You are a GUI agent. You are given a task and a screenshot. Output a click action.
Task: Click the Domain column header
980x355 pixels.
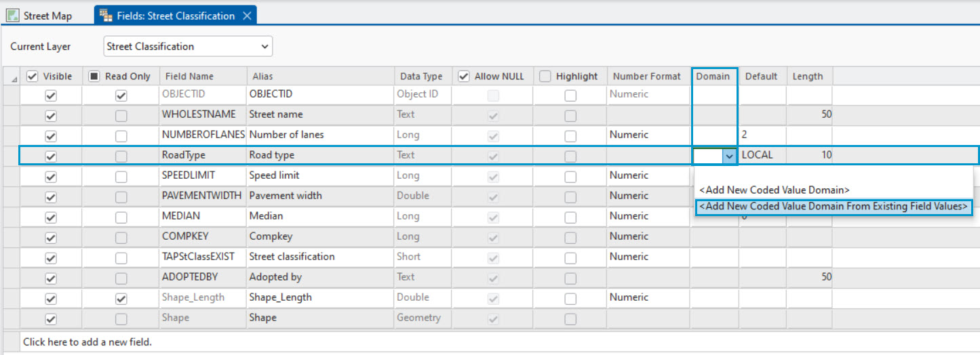pyautogui.click(x=713, y=77)
